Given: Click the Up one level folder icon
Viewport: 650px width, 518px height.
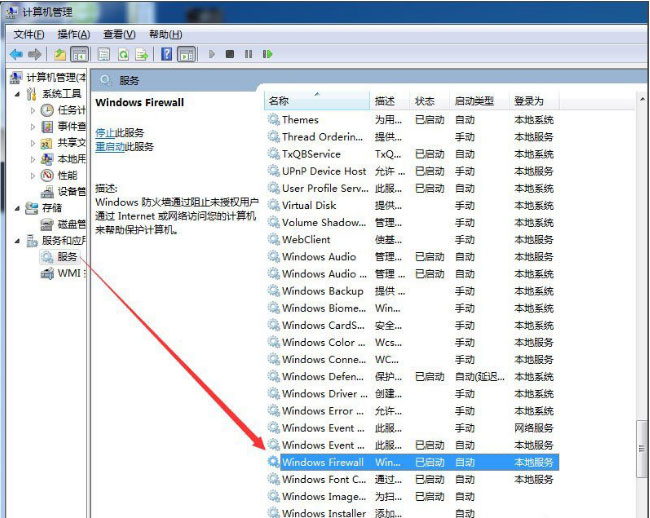Looking at the screenshot, I should (x=60, y=54).
